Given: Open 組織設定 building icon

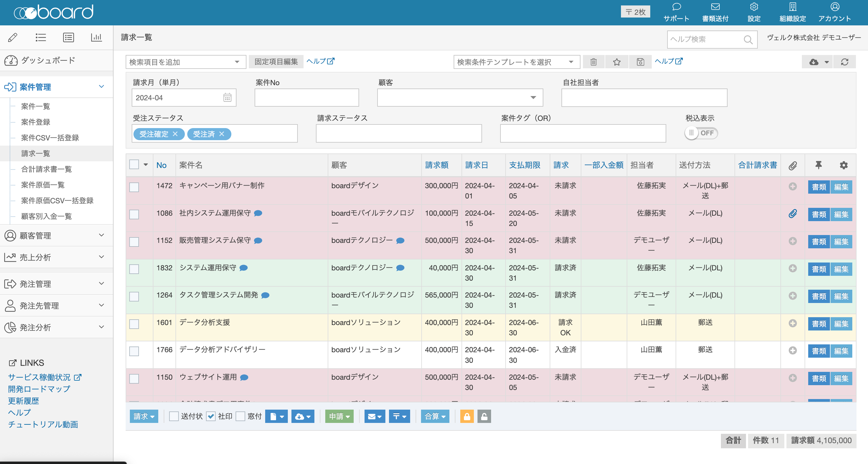Looking at the screenshot, I should point(792,7).
